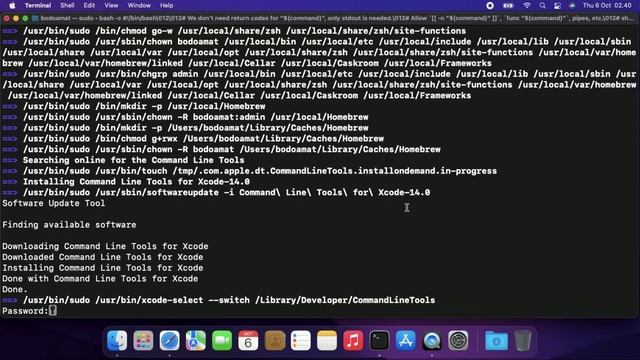Open System Preferences from the Dock
This screenshot has width=640, height=360.
[458, 340]
